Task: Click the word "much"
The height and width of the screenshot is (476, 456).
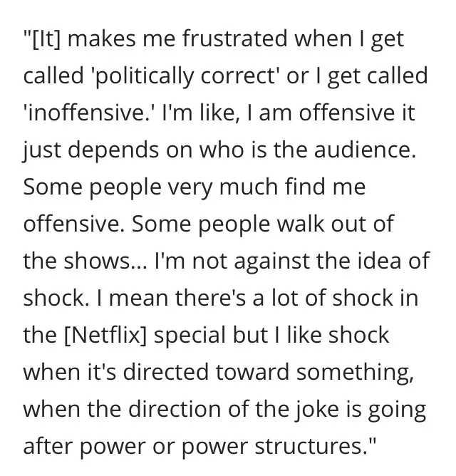Action: [249, 187]
